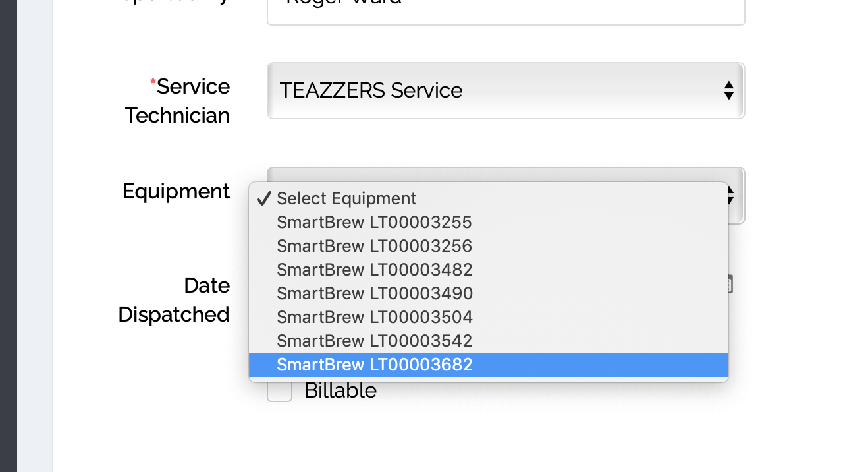Select SmartBrew LT00003504 equipment option

pyautogui.click(x=374, y=317)
